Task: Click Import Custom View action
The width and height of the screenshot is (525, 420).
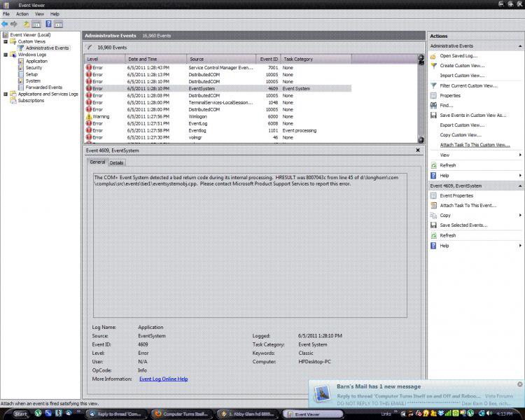Action: point(462,76)
